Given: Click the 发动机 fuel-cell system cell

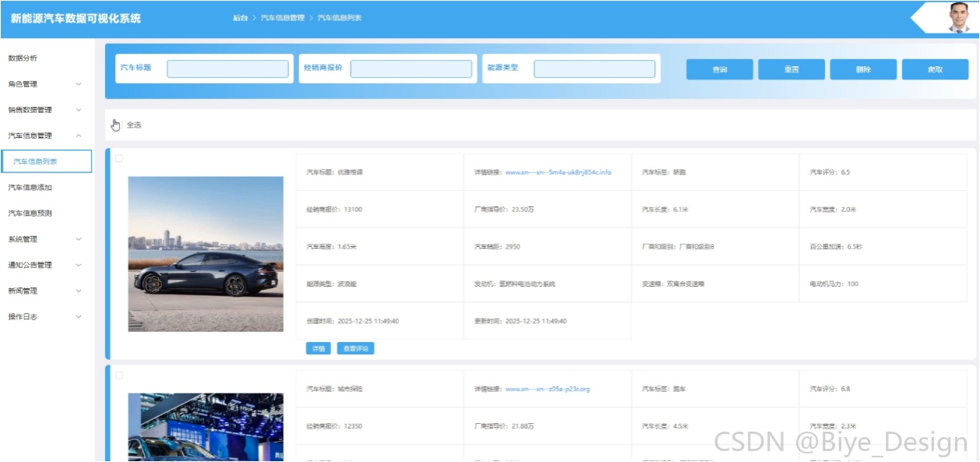Looking at the screenshot, I should click(x=548, y=284).
